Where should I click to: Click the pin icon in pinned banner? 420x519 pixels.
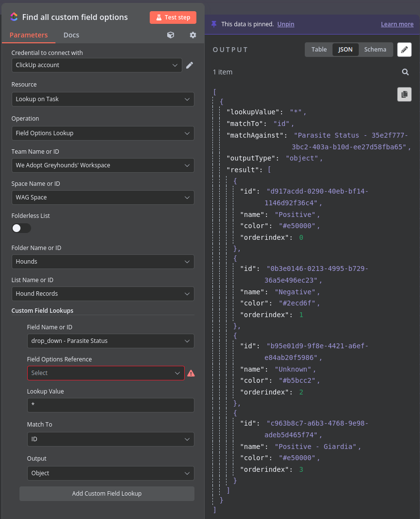pos(214,24)
